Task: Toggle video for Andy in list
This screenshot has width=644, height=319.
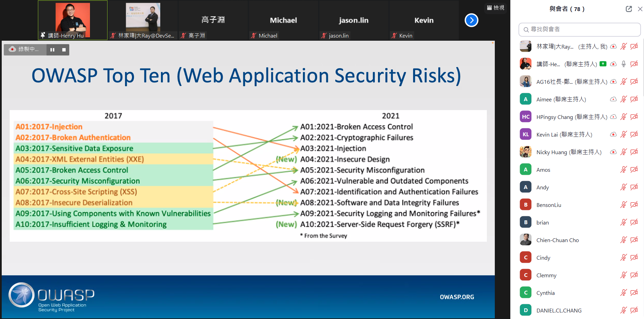Action: [634, 187]
